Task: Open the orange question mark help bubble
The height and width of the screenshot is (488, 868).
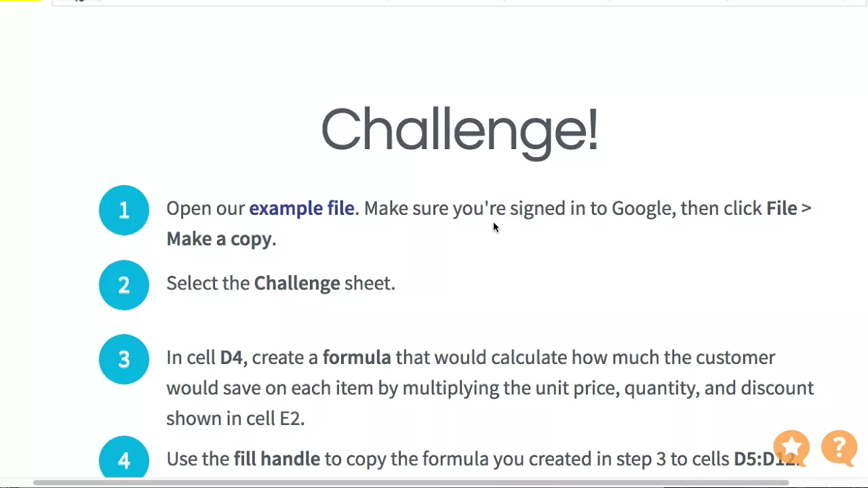Action: [839, 448]
